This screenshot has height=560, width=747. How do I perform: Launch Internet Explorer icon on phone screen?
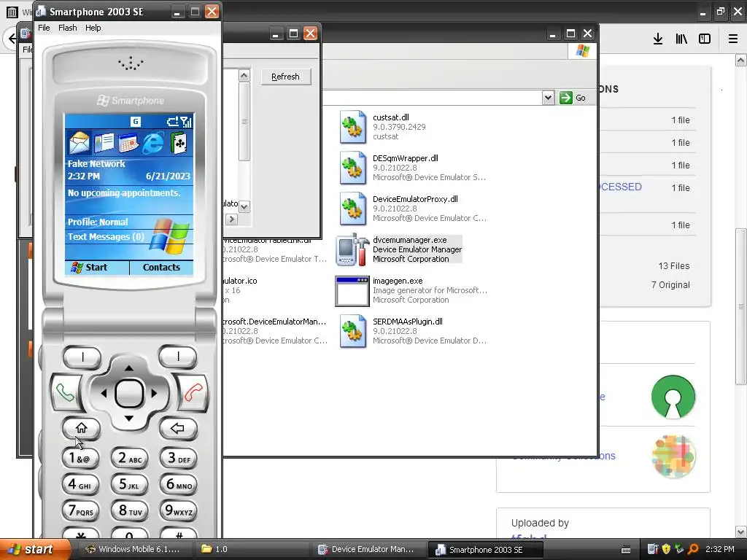pyautogui.click(x=153, y=142)
